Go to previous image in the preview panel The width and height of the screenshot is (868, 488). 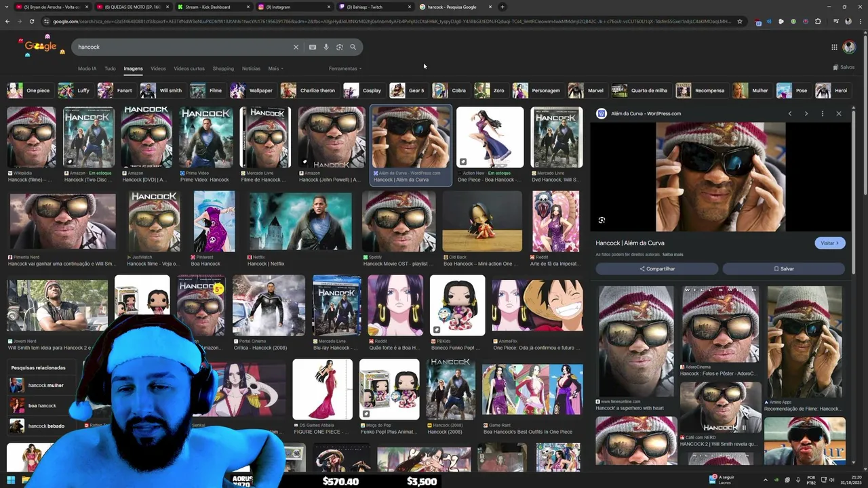coord(790,114)
